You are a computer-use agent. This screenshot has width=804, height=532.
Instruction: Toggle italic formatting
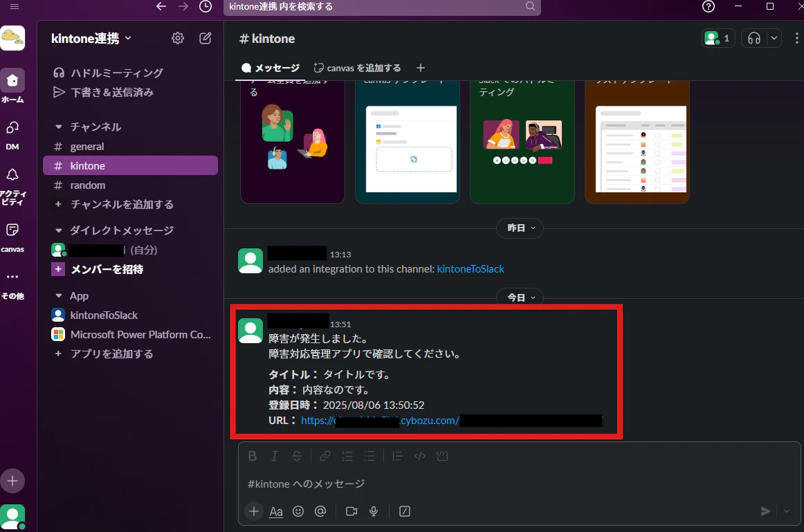pyautogui.click(x=274, y=456)
